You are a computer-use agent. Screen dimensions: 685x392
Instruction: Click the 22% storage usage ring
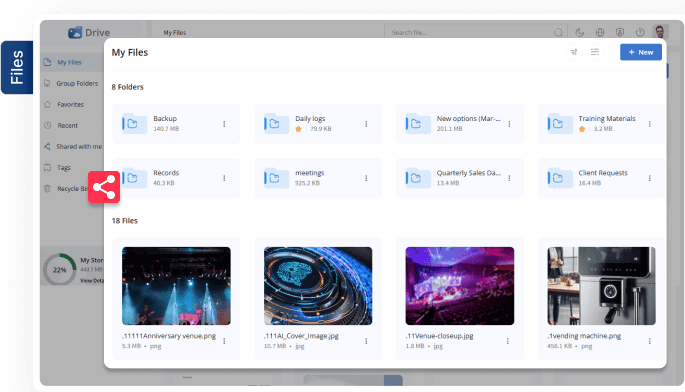coord(60,270)
